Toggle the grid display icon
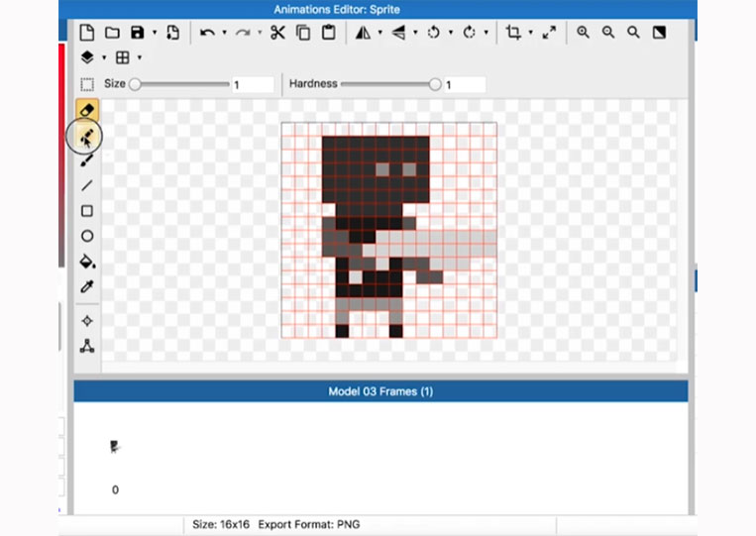The image size is (756, 536). click(123, 57)
